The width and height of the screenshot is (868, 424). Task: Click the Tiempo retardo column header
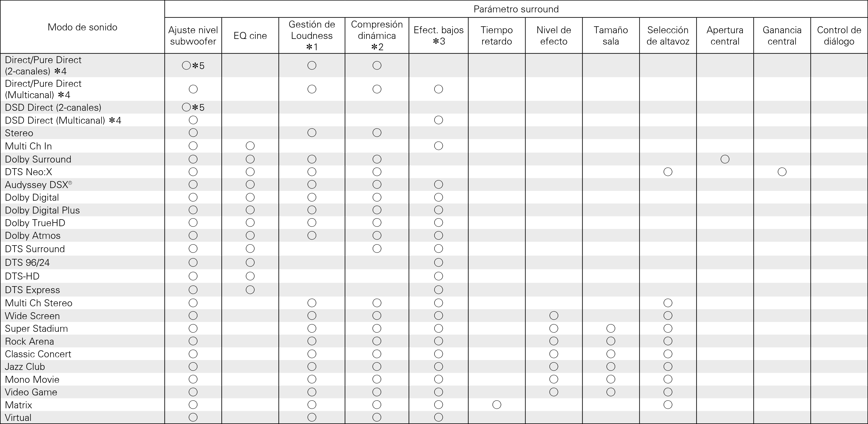(496, 36)
